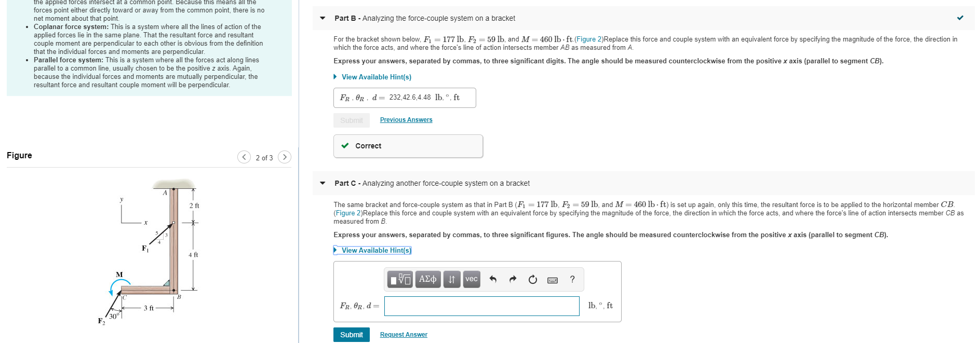Click the up/down arrows symbol icon
Screen dimensions: 980x343
point(451,279)
